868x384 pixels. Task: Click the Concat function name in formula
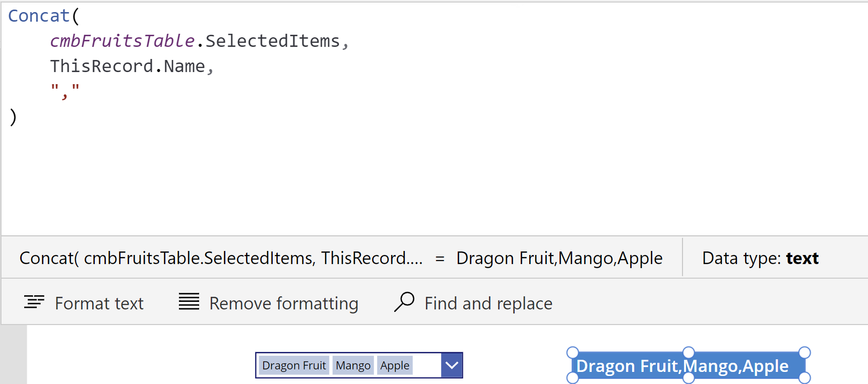point(39,16)
